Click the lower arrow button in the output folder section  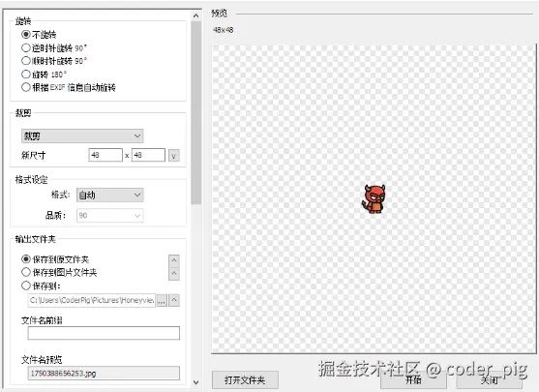174,274
